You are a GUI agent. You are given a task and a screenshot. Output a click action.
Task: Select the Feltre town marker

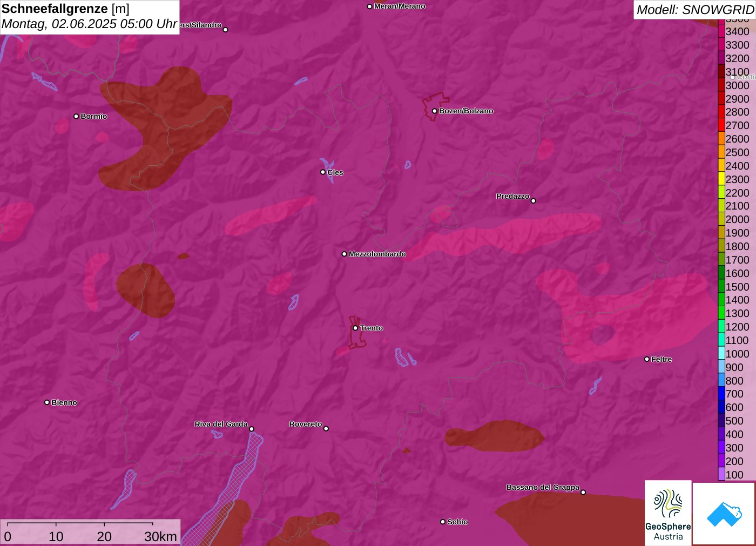point(647,359)
